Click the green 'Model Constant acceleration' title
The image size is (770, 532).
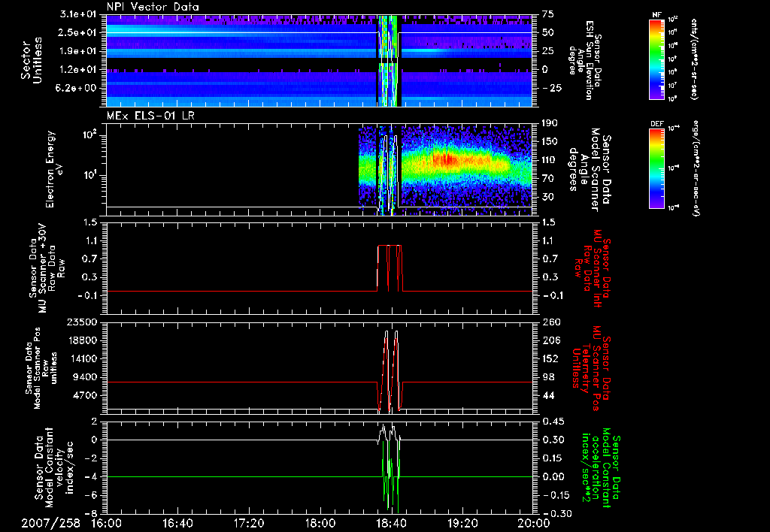point(599,467)
